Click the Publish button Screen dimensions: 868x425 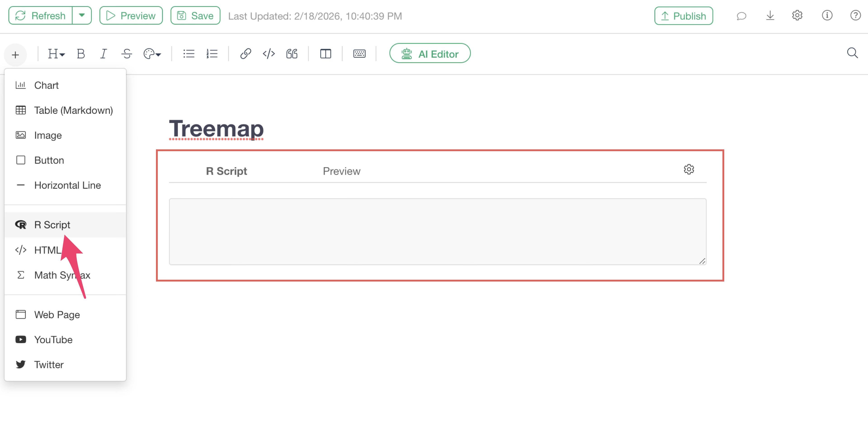pyautogui.click(x=683, y=16)
